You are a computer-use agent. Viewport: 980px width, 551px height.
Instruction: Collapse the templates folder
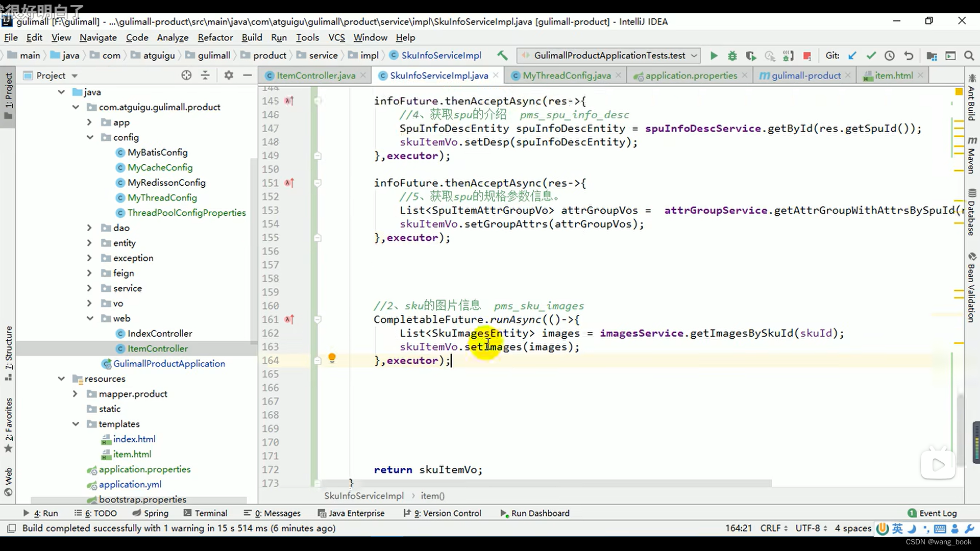pos(76,424)
